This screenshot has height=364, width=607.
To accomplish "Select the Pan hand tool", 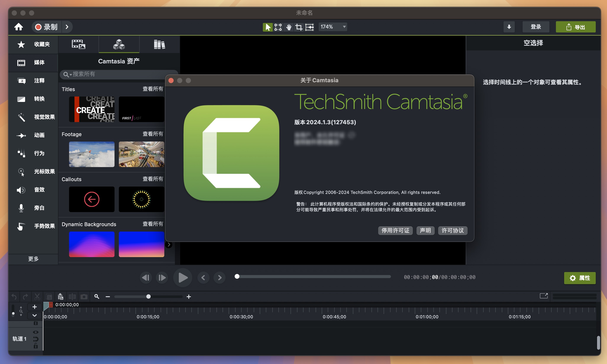I will click(x=289, y=27).
